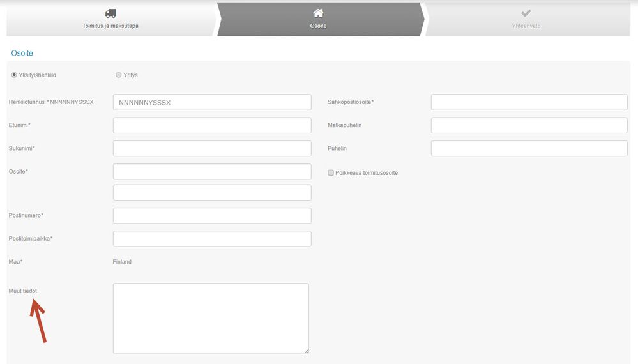
Task: Click the Matkapuhelin input field
Action: point(529,126)
